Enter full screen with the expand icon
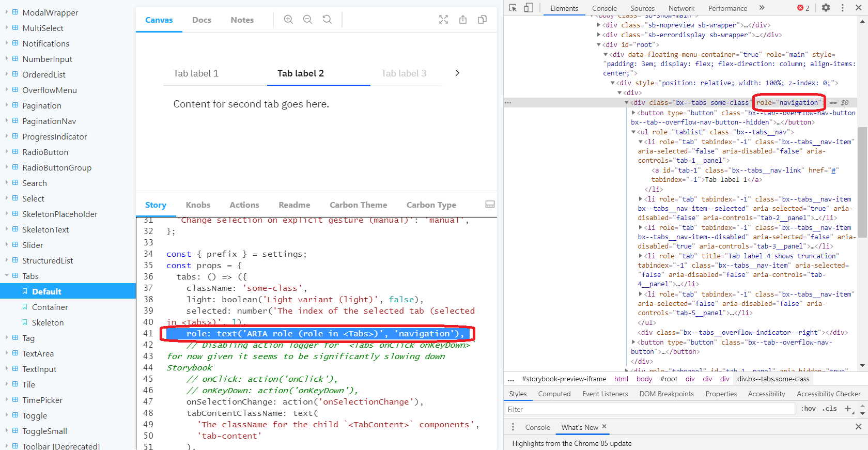 coord(444,20)
